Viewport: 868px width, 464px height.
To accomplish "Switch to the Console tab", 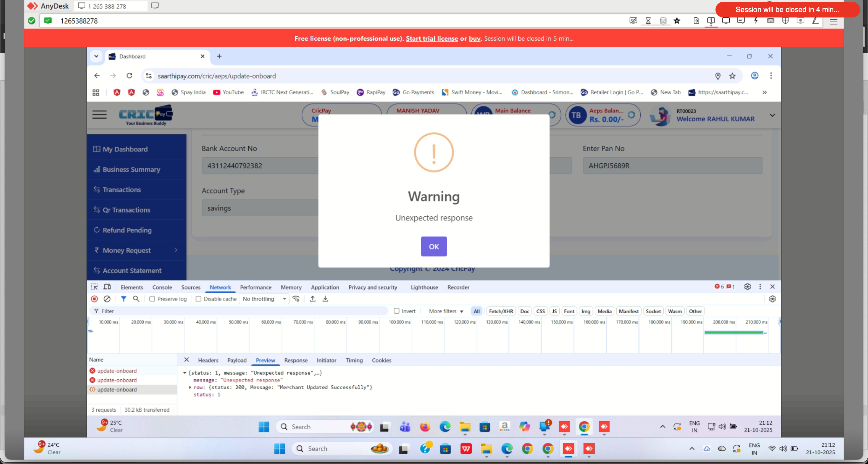I will tap(162, 287).
